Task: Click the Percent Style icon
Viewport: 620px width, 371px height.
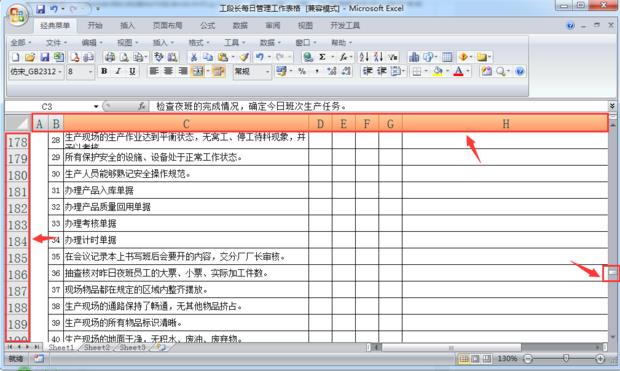Action: click(302, 72)
